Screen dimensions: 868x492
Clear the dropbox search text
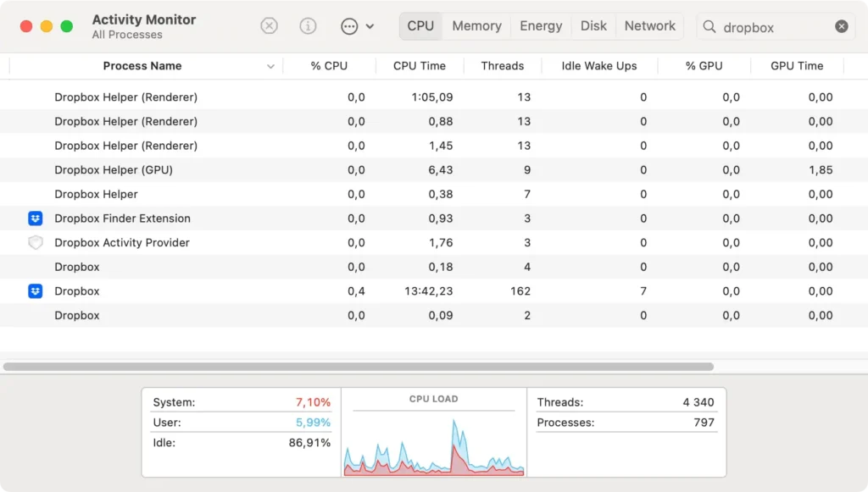pyautogui.click(x=842, y=26)
